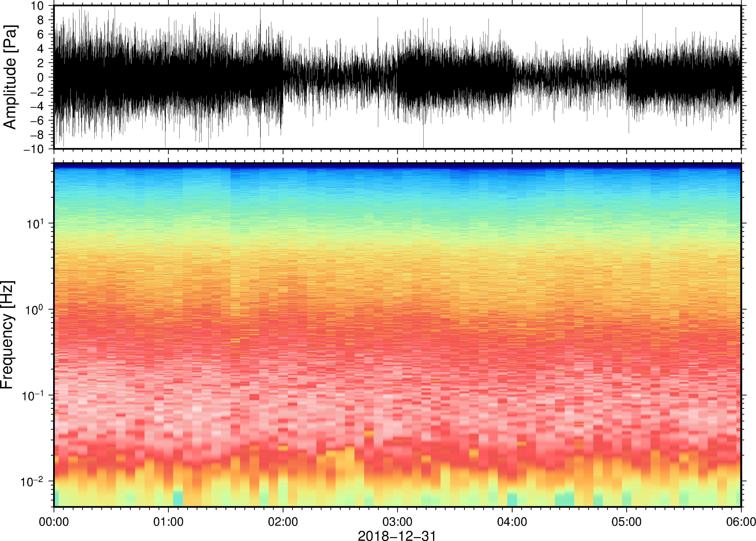Click the 10^-1 frequency tick label

tap(33, 396)
